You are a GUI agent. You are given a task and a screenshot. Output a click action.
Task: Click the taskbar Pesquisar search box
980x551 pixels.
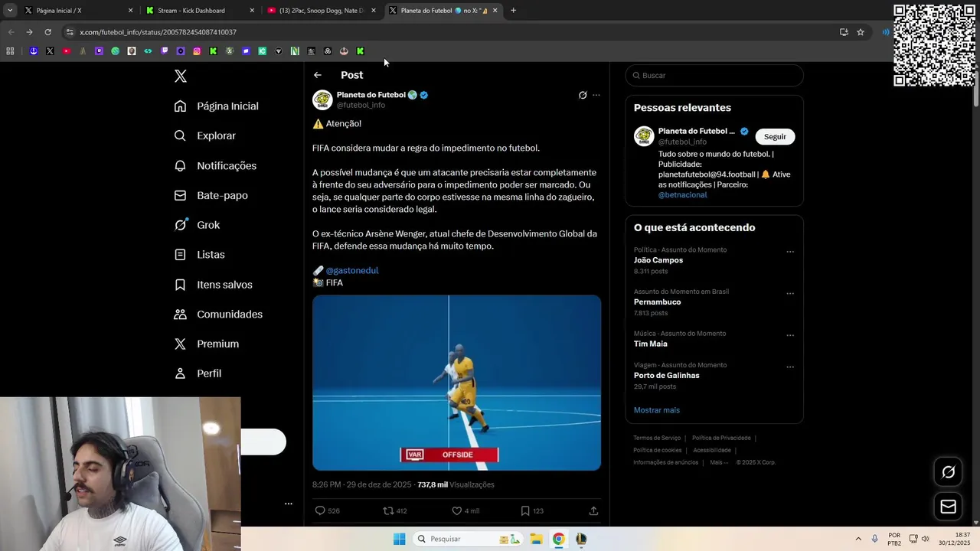[x=469, y=539]
